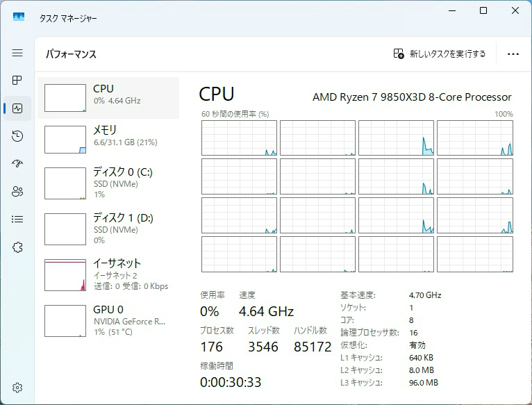This screenshot has height=405, width=532.
Task: Open the App history icon
Action: (17, 136)
